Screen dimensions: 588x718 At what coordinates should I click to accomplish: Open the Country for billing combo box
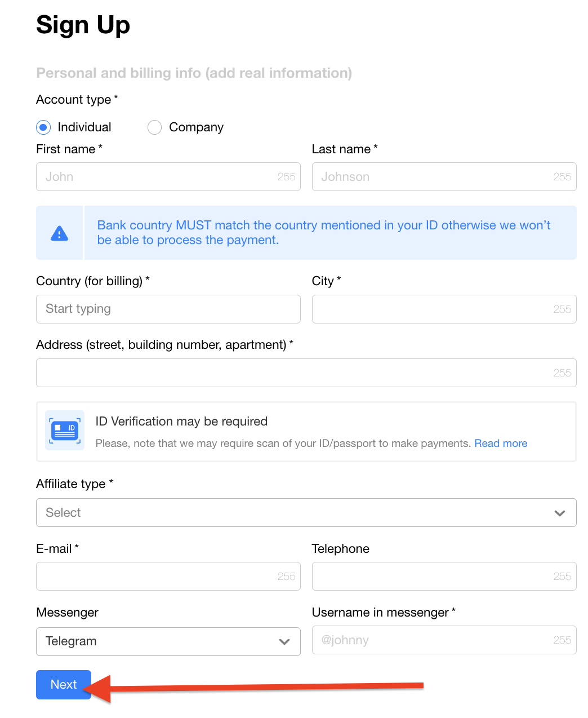point(168,309)
